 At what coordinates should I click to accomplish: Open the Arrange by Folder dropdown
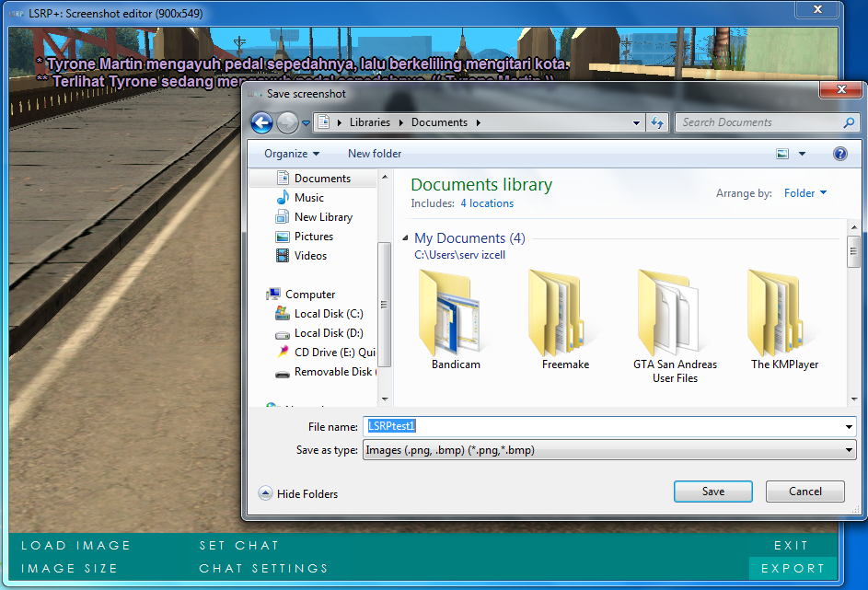coord(805,193)
